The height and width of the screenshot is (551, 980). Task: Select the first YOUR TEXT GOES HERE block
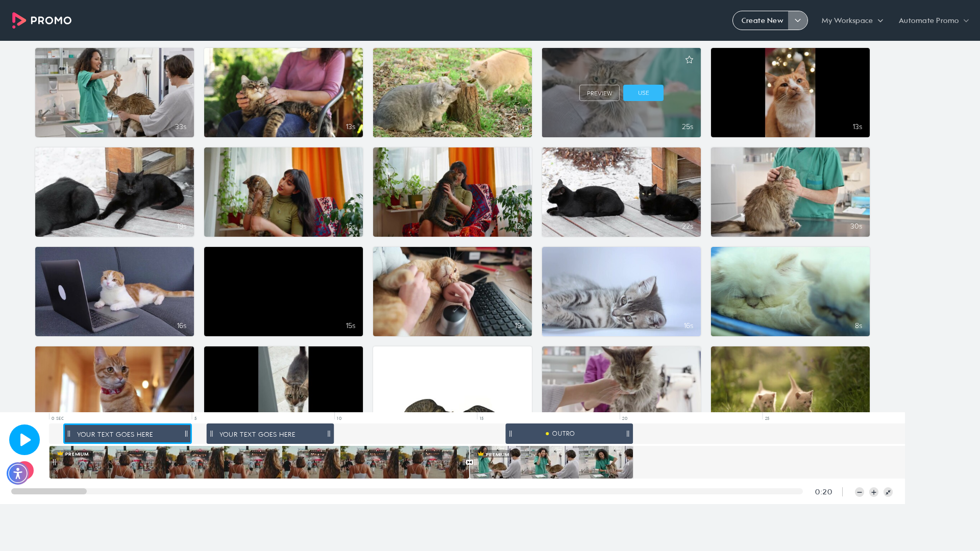(x=128, y=434)
